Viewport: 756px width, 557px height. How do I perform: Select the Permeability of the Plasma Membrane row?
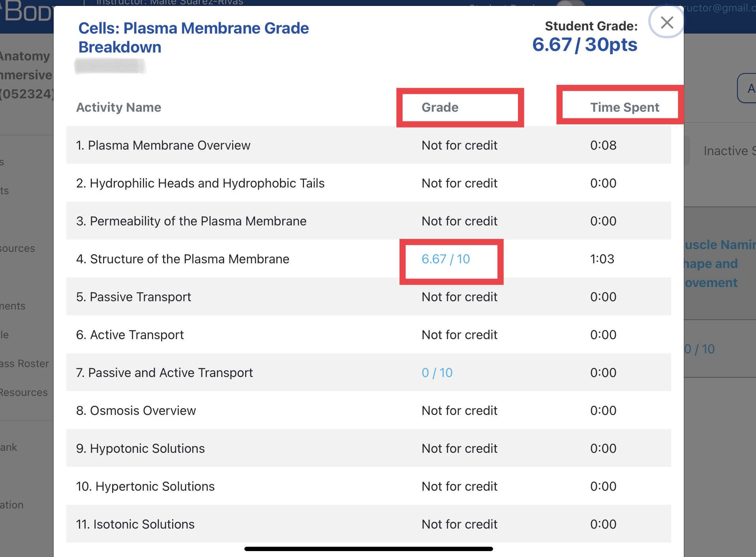191,221
